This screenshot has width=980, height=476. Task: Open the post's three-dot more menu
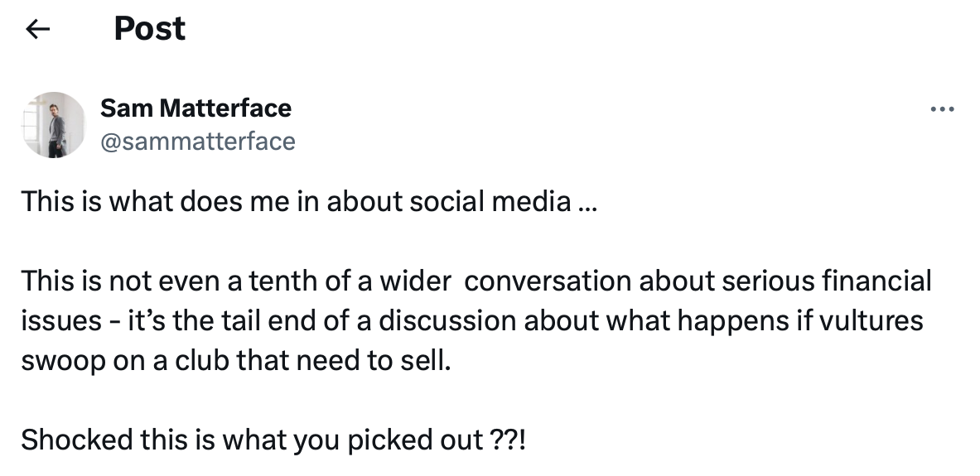(942, 109)
